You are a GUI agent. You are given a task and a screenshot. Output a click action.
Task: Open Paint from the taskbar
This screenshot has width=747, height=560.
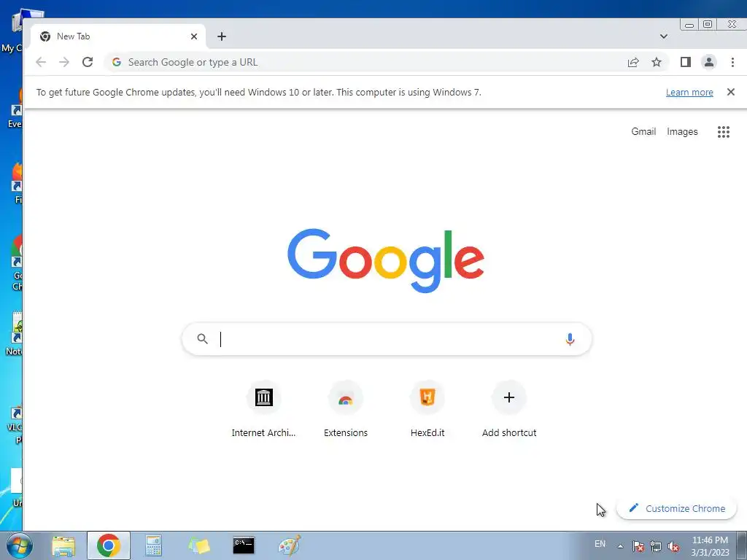pos(289,545)
